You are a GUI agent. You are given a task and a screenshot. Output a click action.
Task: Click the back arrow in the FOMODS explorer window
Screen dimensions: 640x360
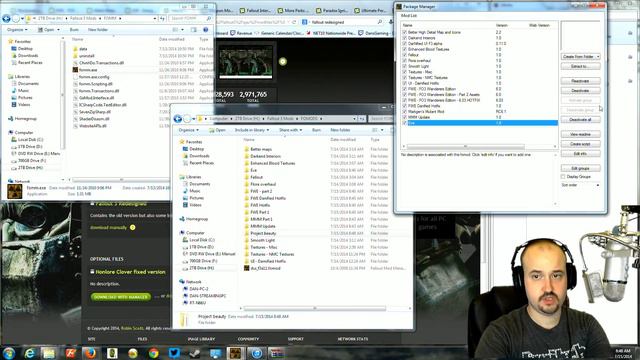(x=178, y=119)
